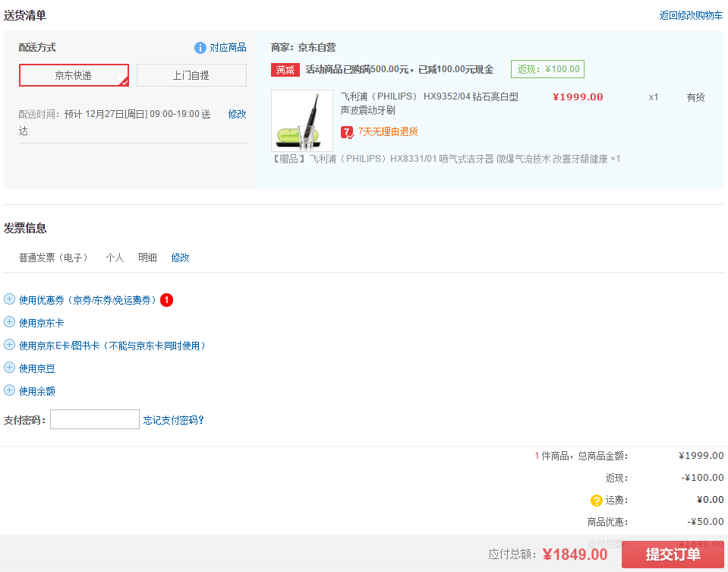728x572 pixels.
Task: Click 7天无理由退货 text
Action: pyautogui.click(x=388, y=132)
